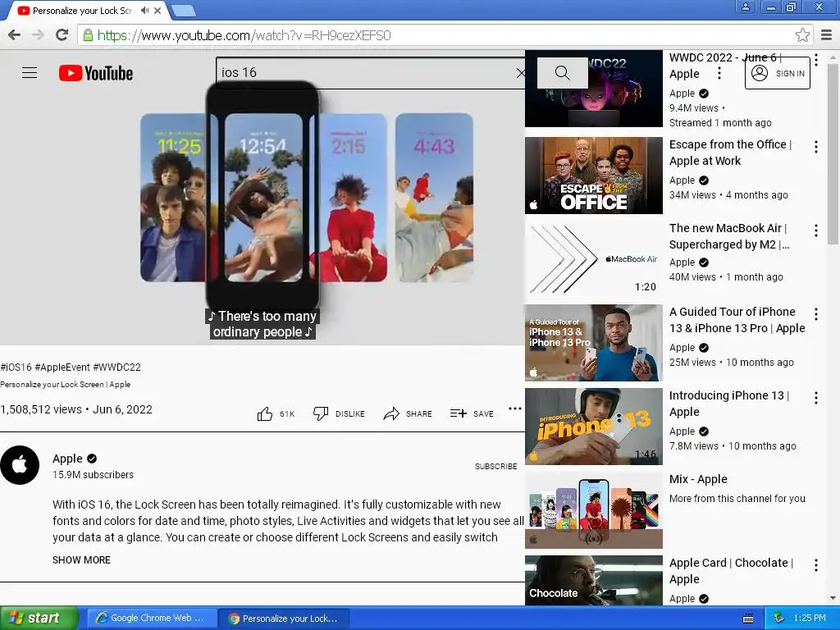
Task: Open options menu for Introducing iPhone 13
Action: tap(816, 398)
